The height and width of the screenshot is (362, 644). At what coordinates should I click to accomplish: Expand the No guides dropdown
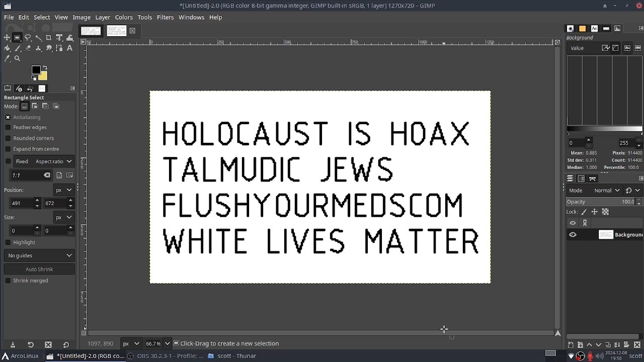39,255
